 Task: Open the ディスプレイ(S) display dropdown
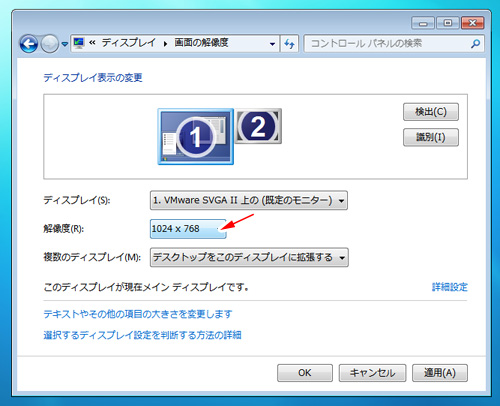(x=249, y=200)
